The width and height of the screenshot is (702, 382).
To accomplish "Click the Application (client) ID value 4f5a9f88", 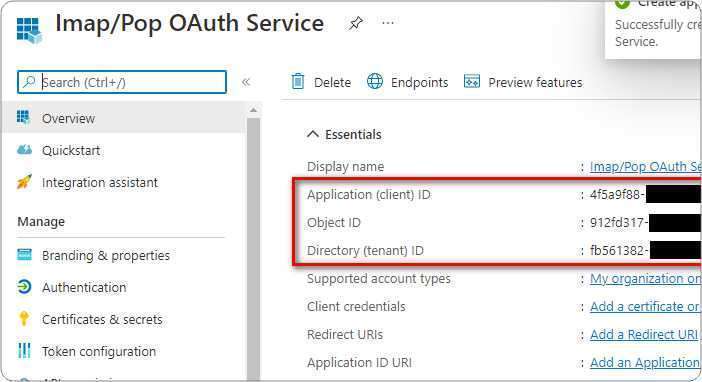I will [x=617, y=195].
